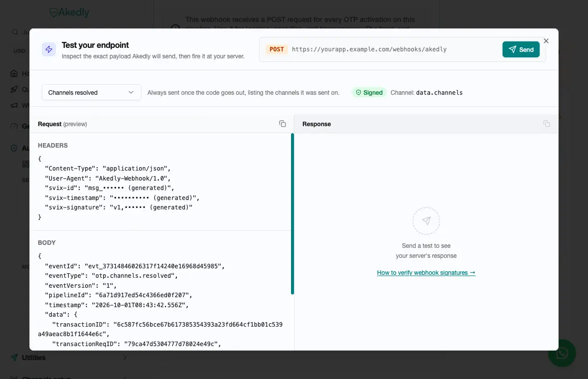
Task: Click the paper plane icon in Response
Action: [x=426, y=220]
